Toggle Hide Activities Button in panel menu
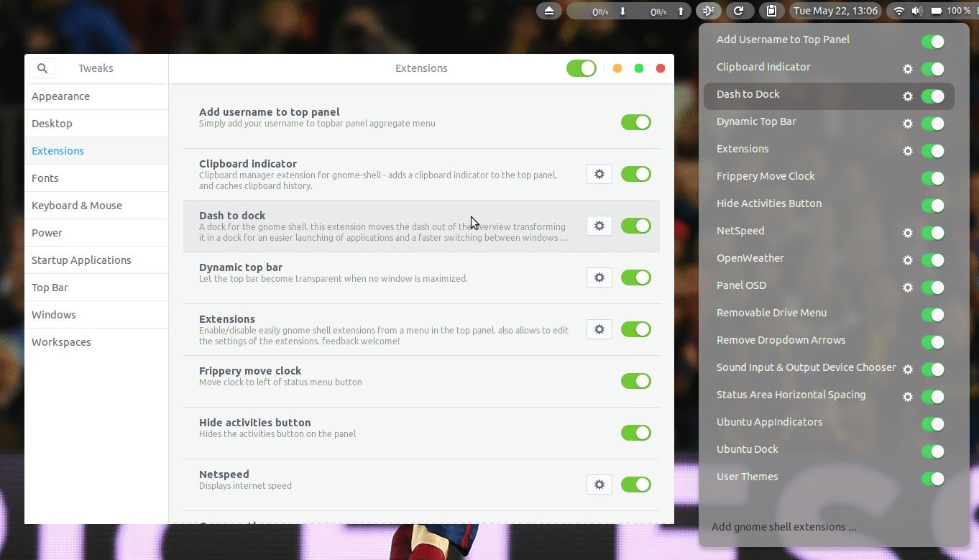This screenshot has width=979, height=560. coord(933,206)
